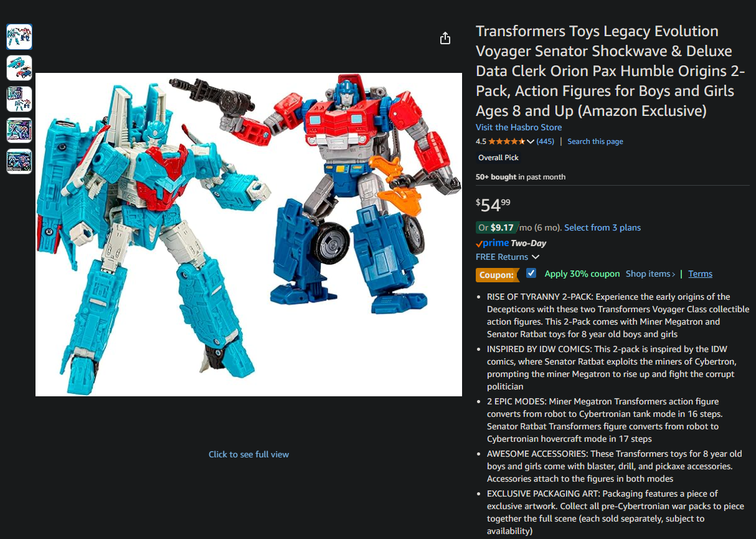Click to see full view text

pos(248,454)
